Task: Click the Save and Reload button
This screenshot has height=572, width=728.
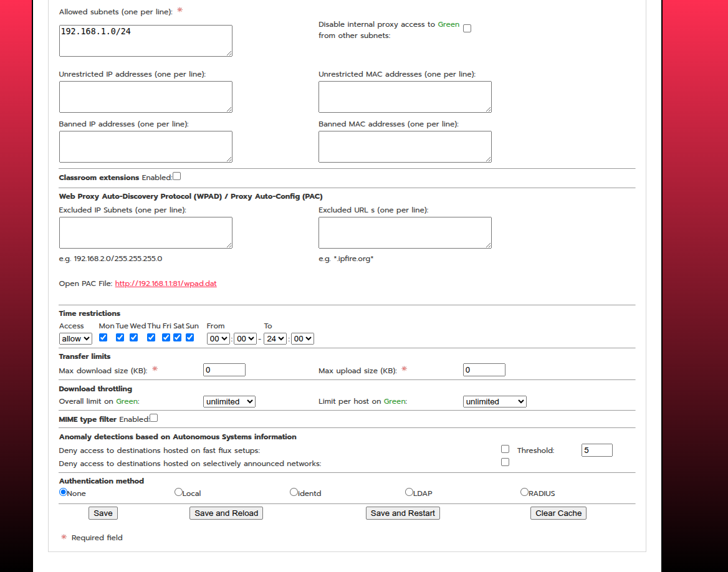Action: pyautogui.click(x=226, y=513)
